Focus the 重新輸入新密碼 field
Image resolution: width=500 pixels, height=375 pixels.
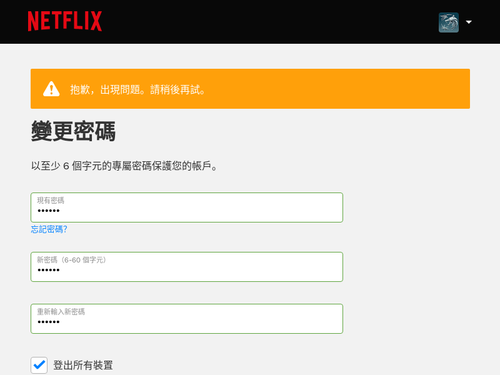click(x=187, y=318)
